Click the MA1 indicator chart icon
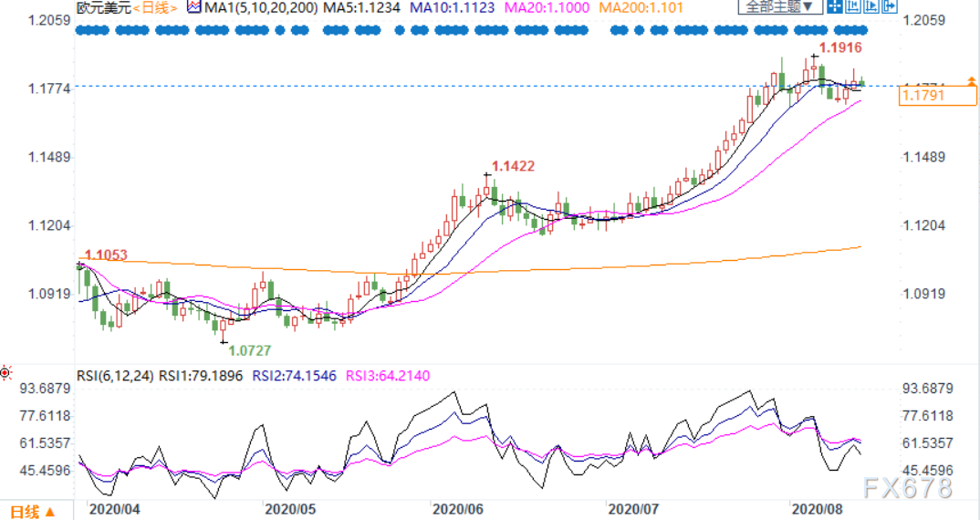Viewport: 980px width, 520px height. pos(194,7)
